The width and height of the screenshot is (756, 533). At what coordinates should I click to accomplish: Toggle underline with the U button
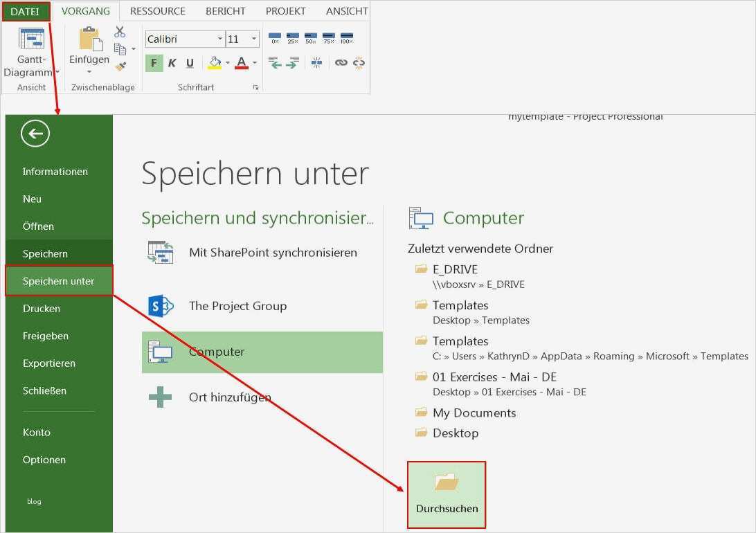click(190, 64)
